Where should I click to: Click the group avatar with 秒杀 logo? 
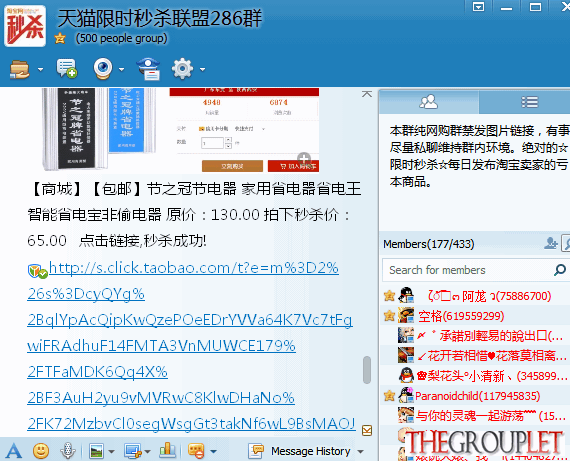[x=25, y=26]
